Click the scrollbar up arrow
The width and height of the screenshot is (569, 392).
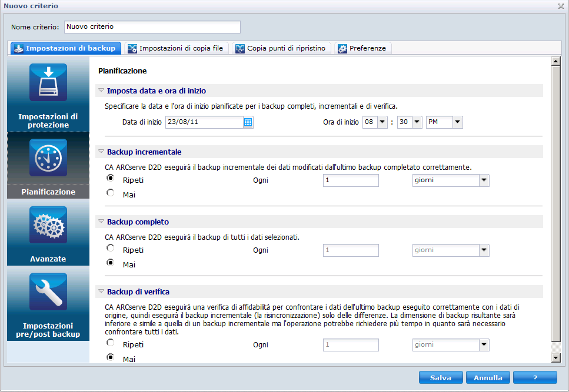(x=555, y=62)
